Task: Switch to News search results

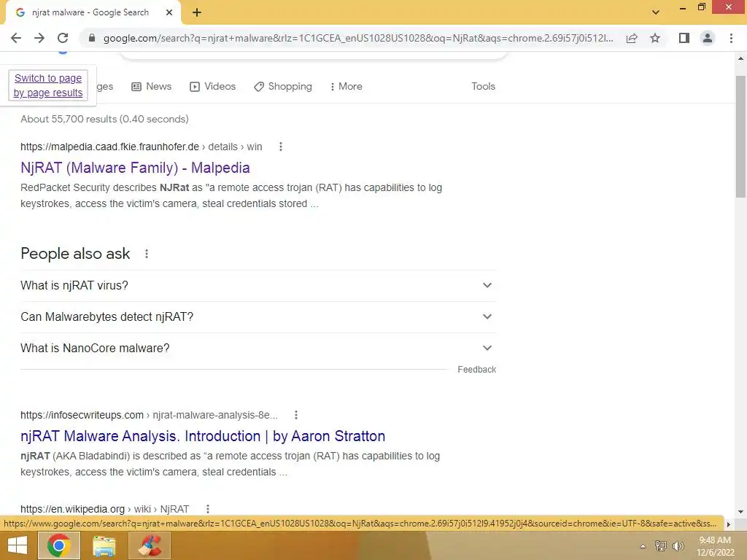Action: (152, 86)
